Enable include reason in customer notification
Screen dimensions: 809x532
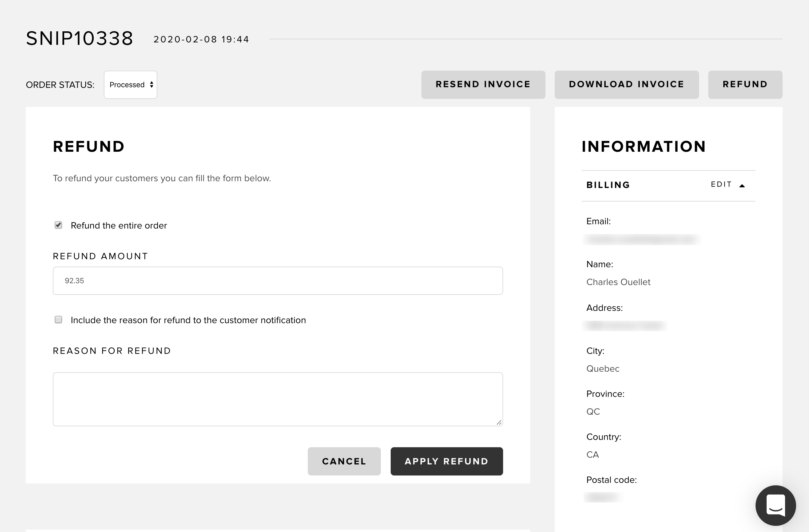click(58, 319)
